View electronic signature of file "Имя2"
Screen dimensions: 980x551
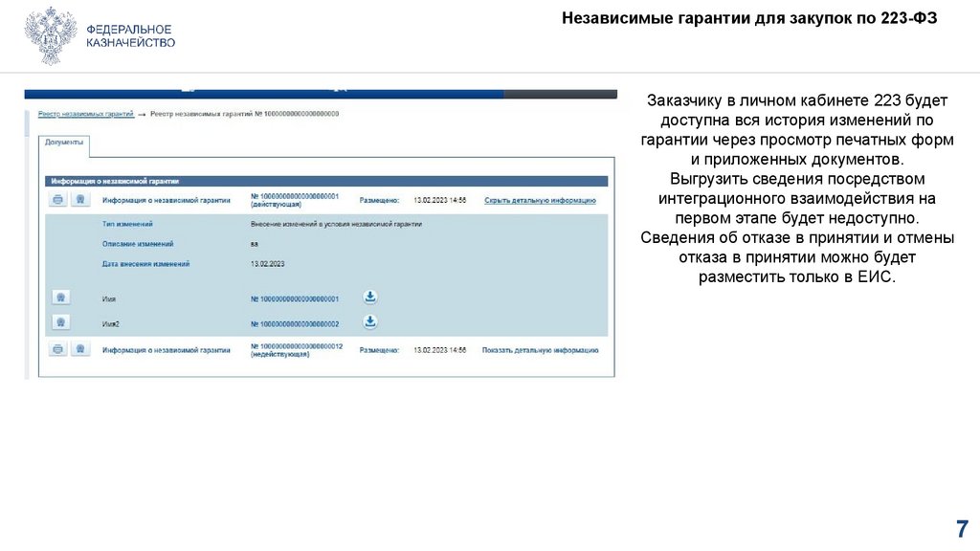(60, 322)
